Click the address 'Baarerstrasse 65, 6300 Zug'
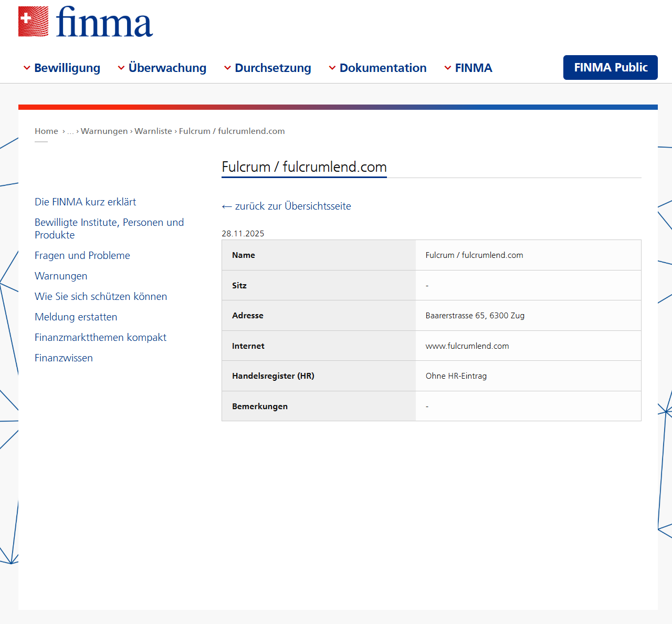672x624 pixels. click(x=475, y=316)
